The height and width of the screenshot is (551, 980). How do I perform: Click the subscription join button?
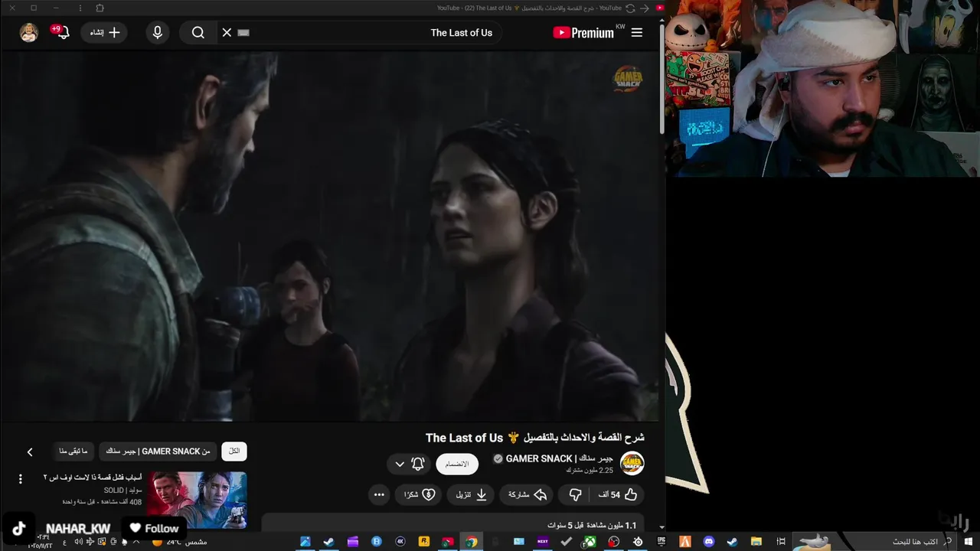click(x=457, y=464)
